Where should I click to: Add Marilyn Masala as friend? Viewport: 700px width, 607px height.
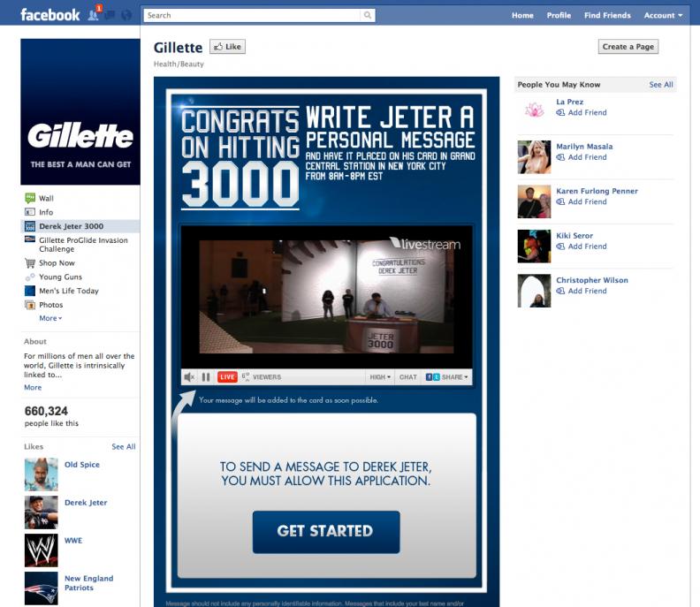click(x=582, y=157)
